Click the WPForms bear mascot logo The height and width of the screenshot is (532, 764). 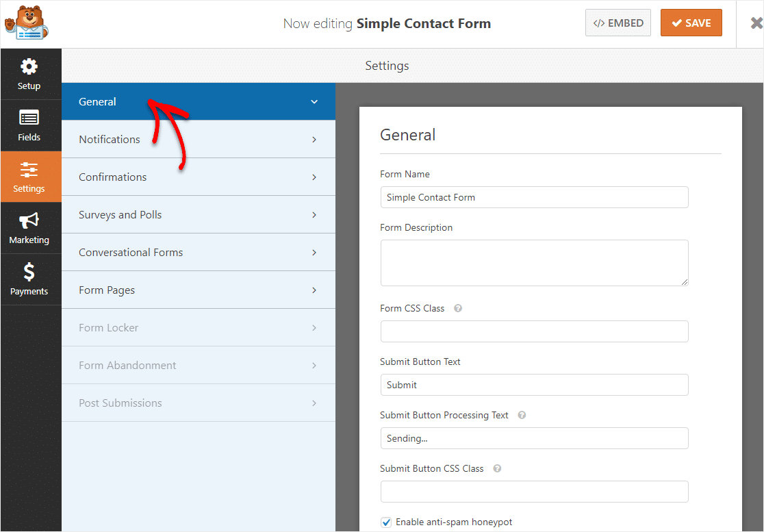point(27,23)
